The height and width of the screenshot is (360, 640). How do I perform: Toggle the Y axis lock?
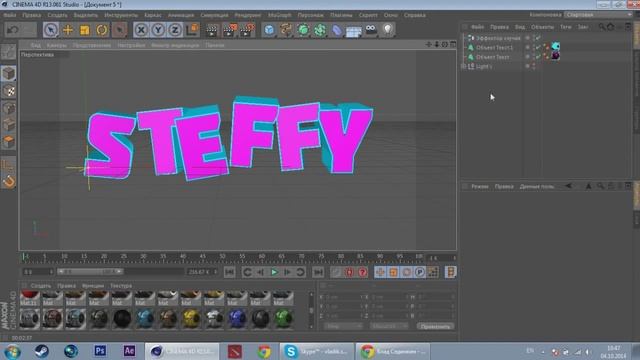point(158,30)
